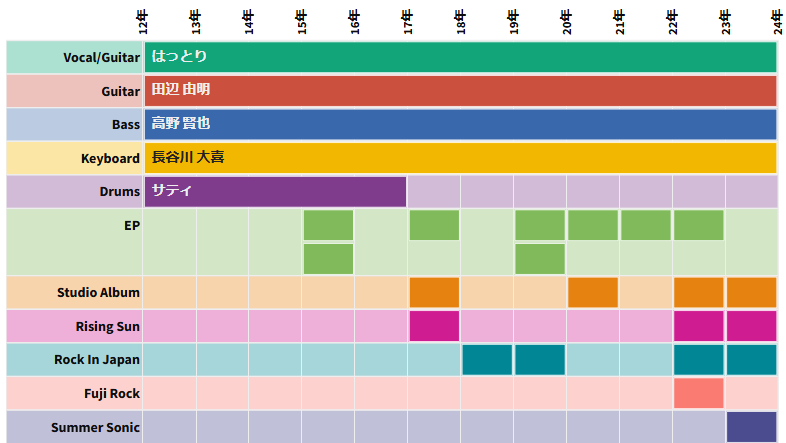Select the lower EP block in 19年
The image size is (786, 443).
tap(540, 259)
